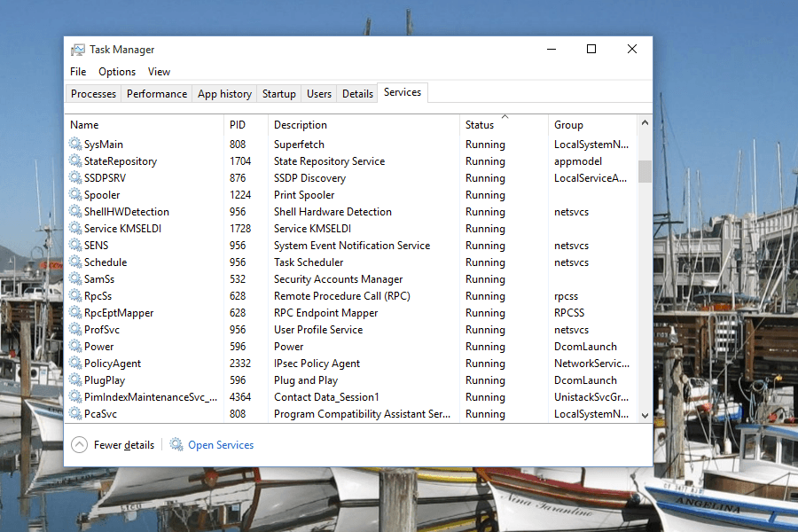
Task: Switch to the Users tab
Action: tap(319, 94)
